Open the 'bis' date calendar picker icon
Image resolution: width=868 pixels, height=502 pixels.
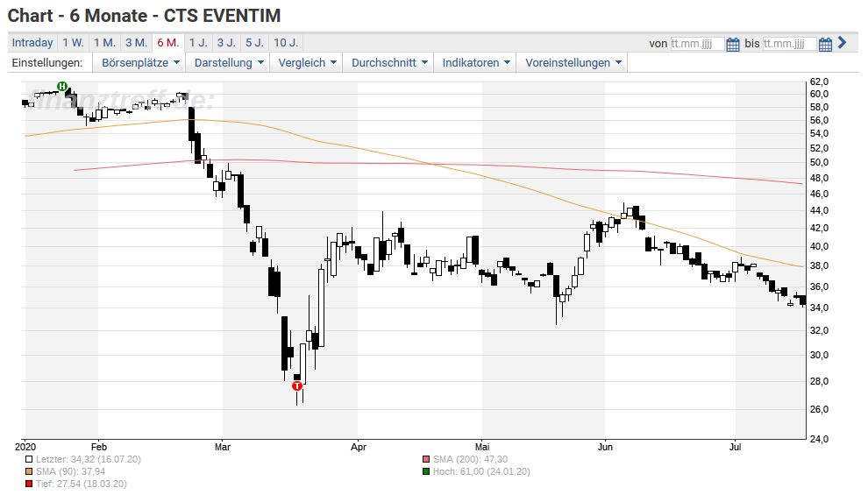tap(825, 44)
